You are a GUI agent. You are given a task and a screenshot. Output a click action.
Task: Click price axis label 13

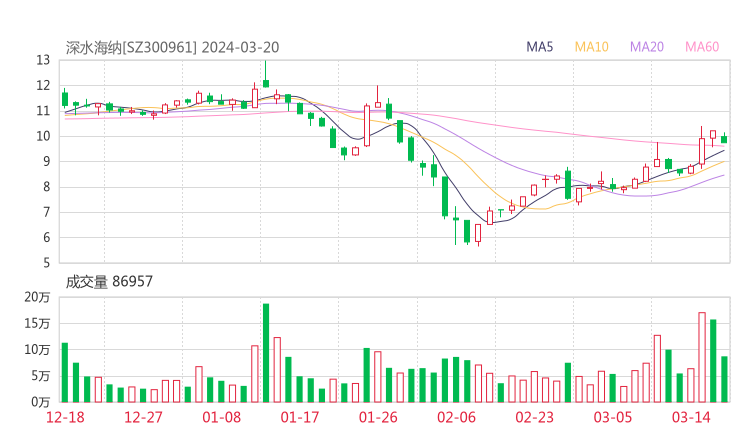pyautogui.click(x=43, y=60)
